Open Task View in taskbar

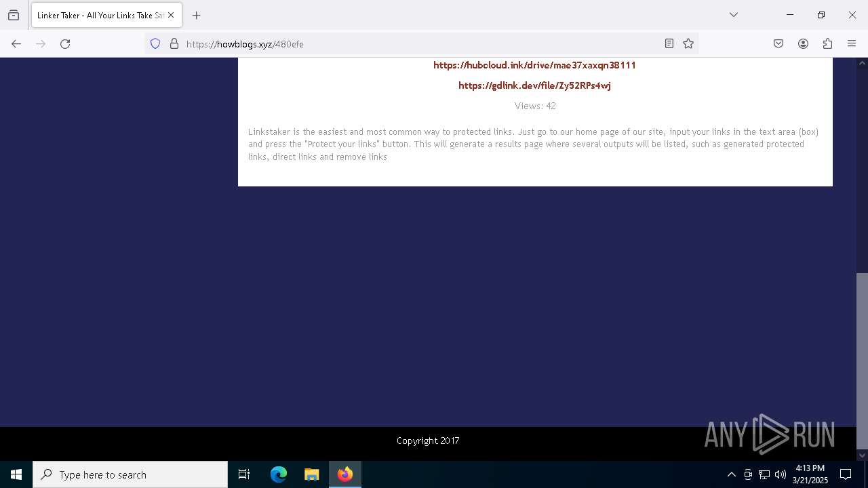pyautogui.click(x=244, y=474)
